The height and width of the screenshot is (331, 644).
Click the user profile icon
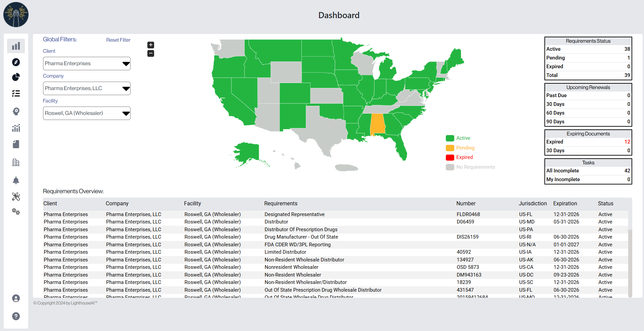coord(16,298)
